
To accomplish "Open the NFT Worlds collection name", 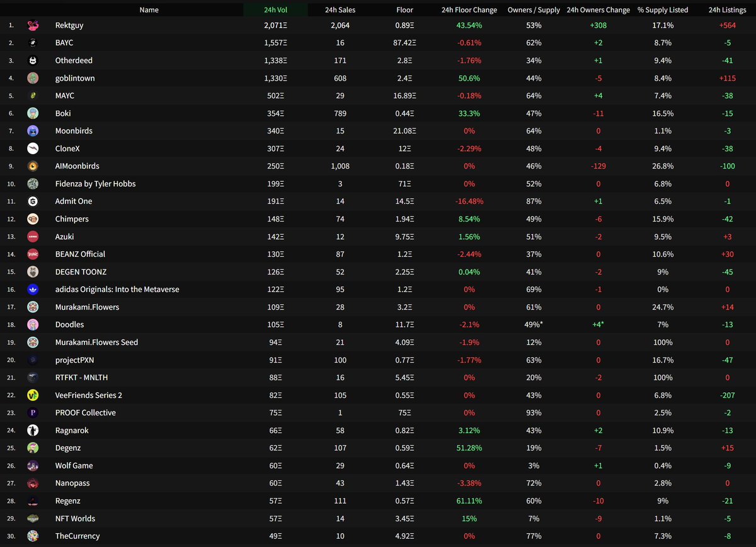I will pyautogui.click(x=75, y=519).
